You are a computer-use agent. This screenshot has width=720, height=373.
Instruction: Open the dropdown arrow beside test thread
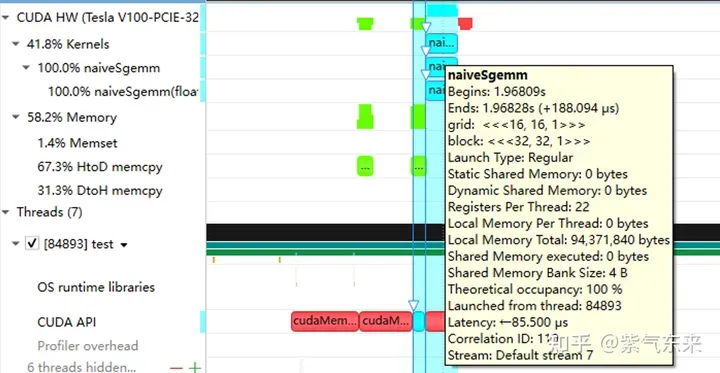[x=124, y=245]
